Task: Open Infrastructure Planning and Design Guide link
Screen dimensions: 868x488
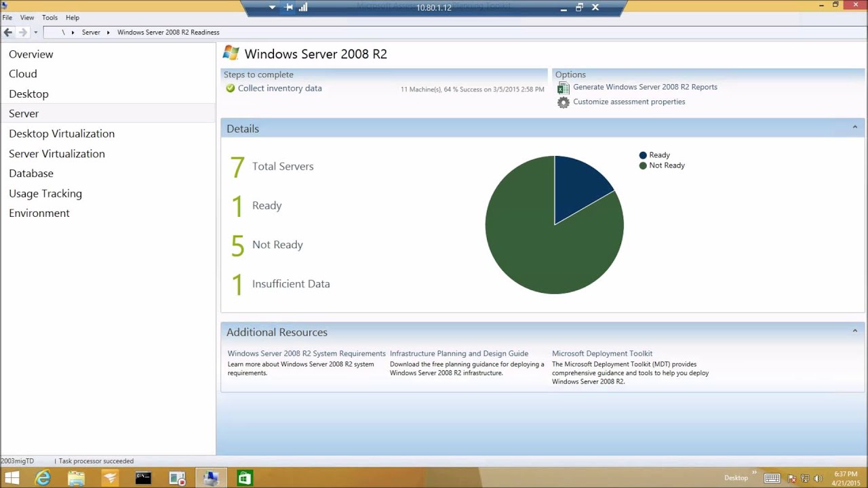Action: (459, 353)
